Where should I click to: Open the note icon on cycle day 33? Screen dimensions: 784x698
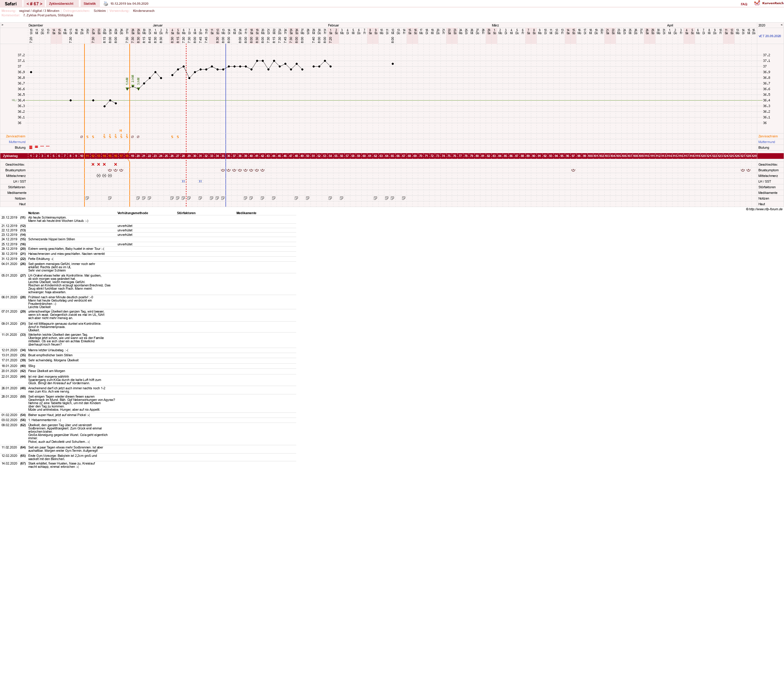pyautogui.click(x=212, y=198)
